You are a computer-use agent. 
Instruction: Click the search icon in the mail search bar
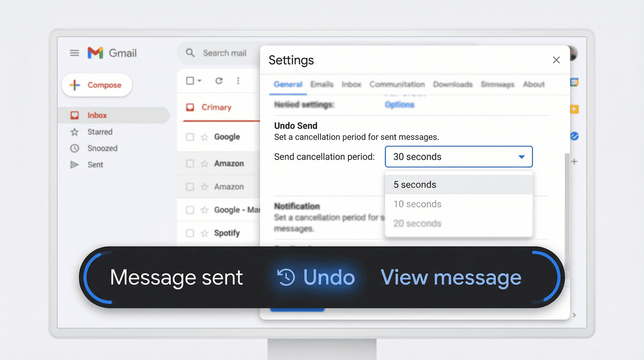coord(190,53)
